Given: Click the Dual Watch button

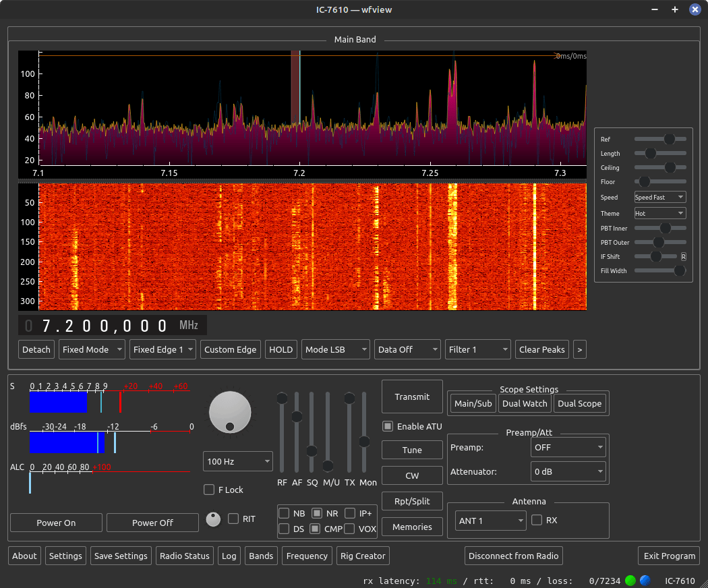Looking at the screenshot, I should point(525,403).
